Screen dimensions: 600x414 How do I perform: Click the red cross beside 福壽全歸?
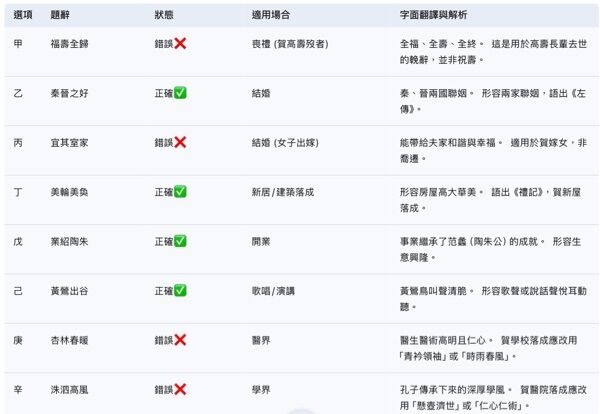[180, 44]
